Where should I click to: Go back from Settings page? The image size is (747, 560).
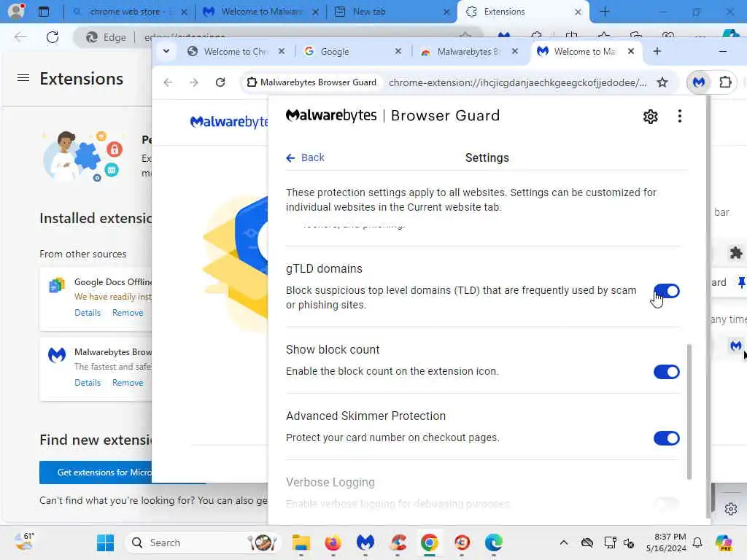(306, 157)
